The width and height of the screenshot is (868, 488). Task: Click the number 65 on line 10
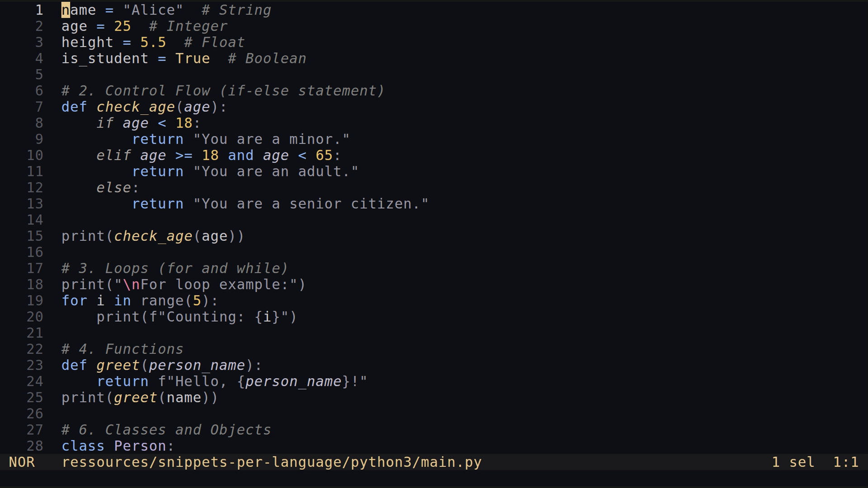pyautogui.click(x=324, y=155)
